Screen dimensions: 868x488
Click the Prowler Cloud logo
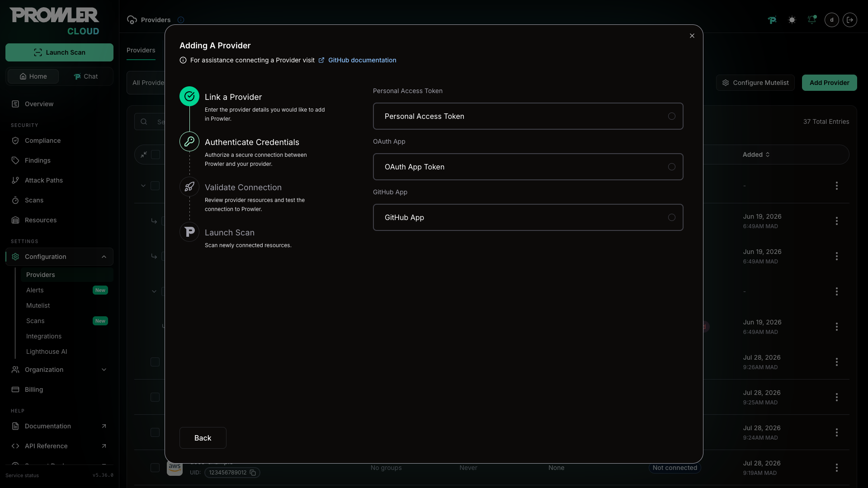54,21
